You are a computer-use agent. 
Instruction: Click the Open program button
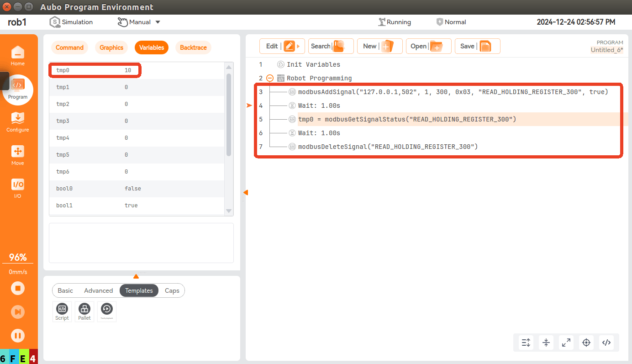pyautogui.click(x=429, y=46)
